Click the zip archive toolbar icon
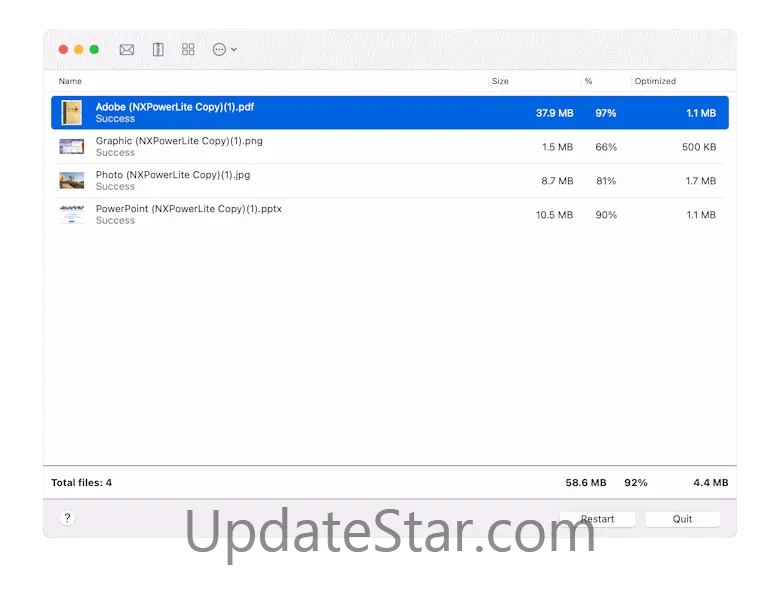The height and width of the screenshot is (595, 780). pyautogui.click(x=158, y=49)
